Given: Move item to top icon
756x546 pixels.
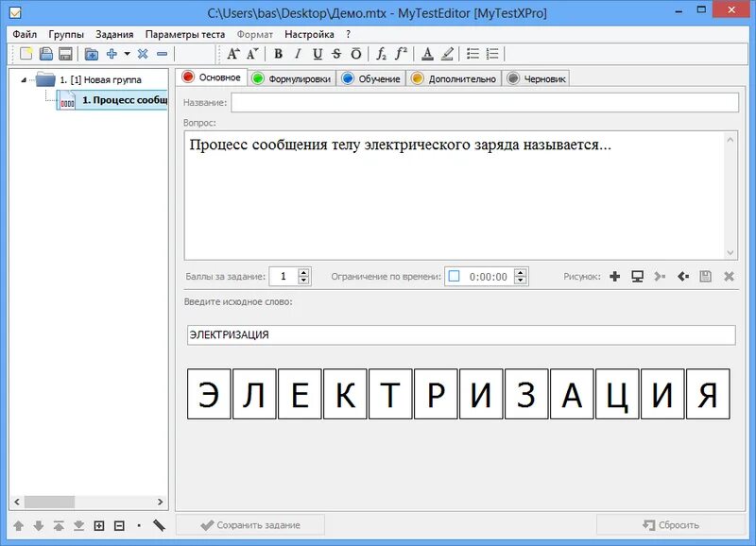Looking at the screenshot, I should click(59, 526).
